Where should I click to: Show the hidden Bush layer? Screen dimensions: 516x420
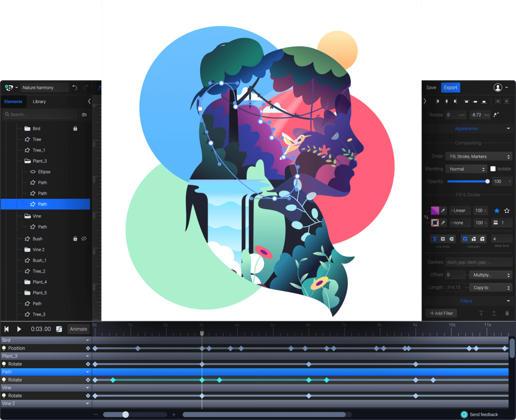click(84, 239)
